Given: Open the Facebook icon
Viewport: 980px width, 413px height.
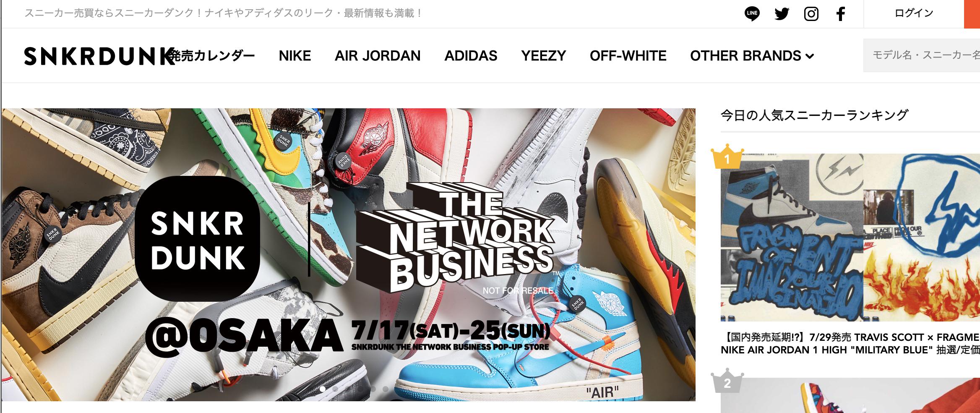Looking at the screenshot, I should coord(840,14).
